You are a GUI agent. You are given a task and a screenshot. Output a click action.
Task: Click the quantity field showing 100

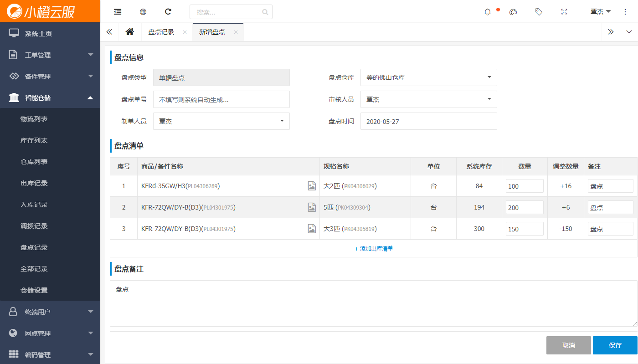pos(525,186)
